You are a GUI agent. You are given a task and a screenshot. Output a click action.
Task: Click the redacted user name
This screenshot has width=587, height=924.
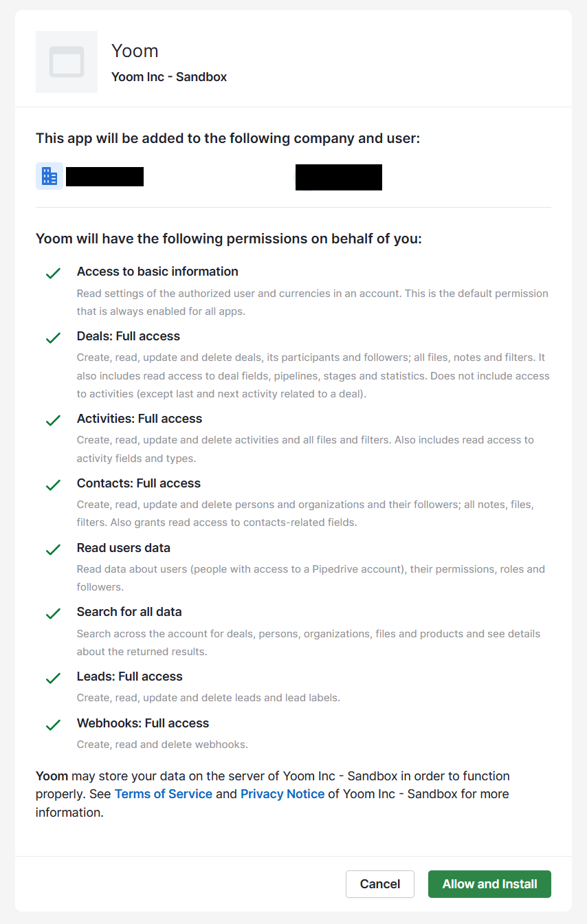point(339,177)
